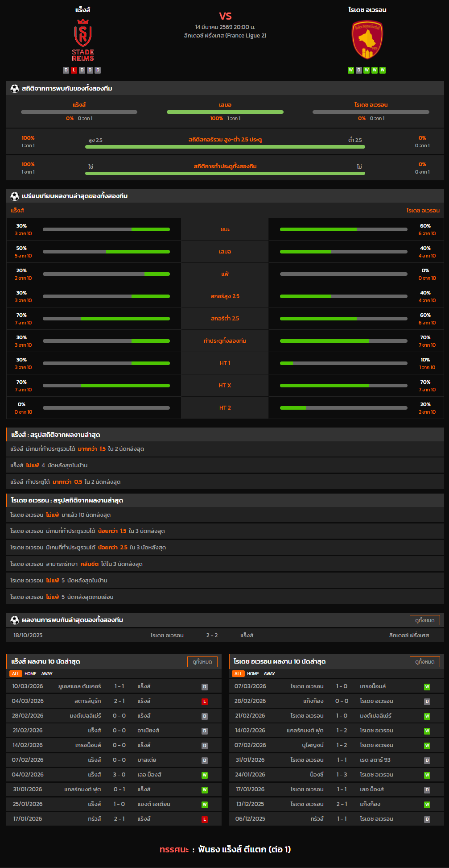Click first green W badge under Rodez crest
449x868 pixels.
coord(351,70)
